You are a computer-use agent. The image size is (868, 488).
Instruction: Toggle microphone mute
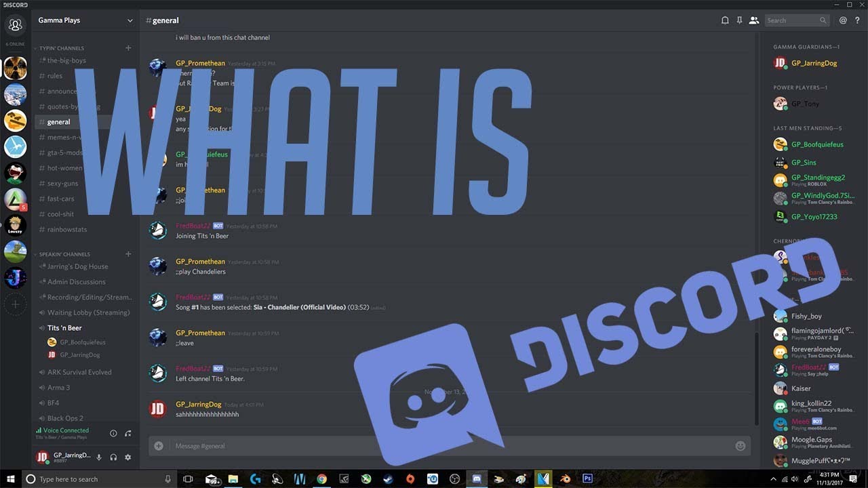point(99,457)
